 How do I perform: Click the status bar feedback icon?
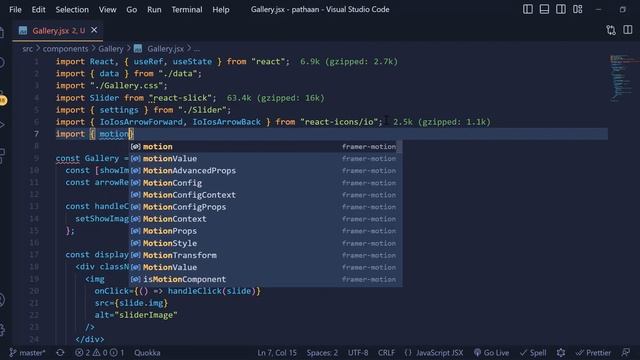[x=626, y=353]
